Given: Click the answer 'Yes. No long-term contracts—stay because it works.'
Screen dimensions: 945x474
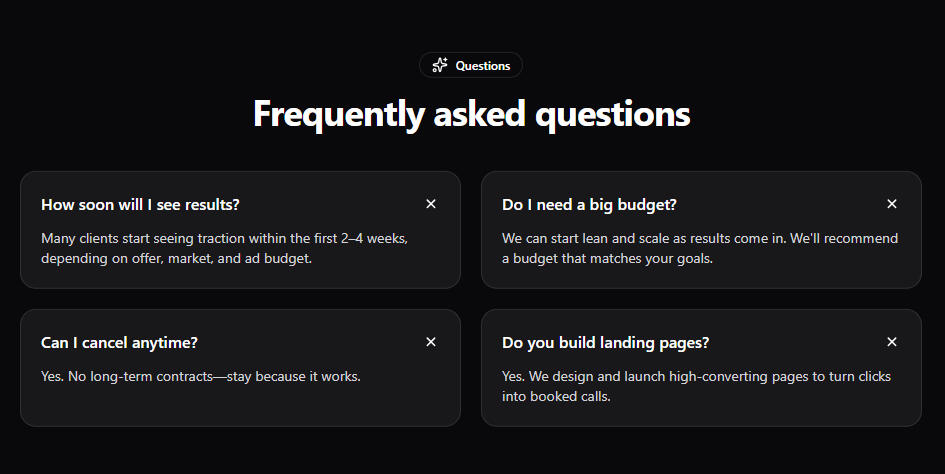Looking at the screenshot, I should point(200,376).
